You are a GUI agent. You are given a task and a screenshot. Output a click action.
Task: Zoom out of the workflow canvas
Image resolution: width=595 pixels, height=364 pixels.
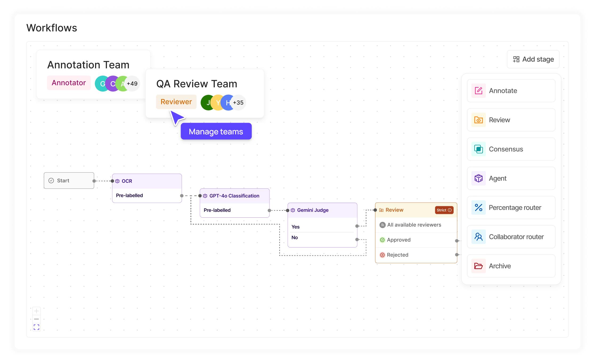pos(36,319)
